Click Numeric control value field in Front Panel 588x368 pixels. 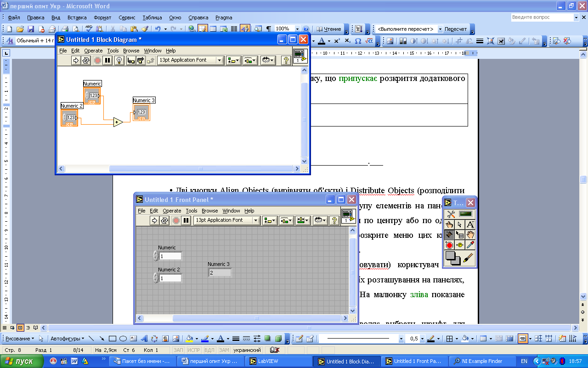pyautogui.click(x=170, y=256)
